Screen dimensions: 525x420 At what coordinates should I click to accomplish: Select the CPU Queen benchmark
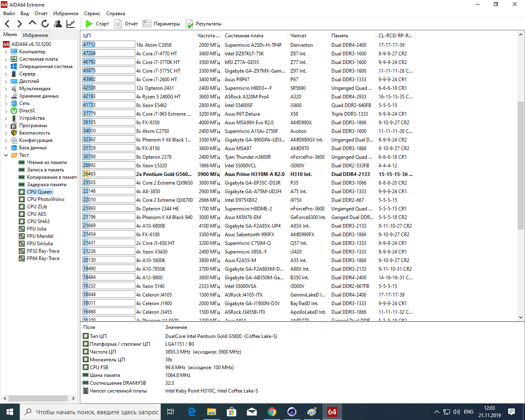[x=39, y=192]
